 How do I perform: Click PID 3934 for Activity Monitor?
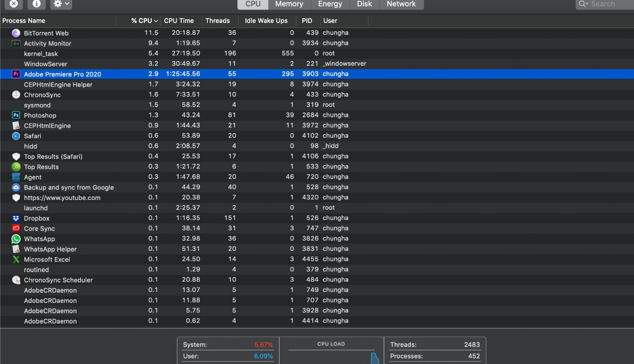[310, 43]
